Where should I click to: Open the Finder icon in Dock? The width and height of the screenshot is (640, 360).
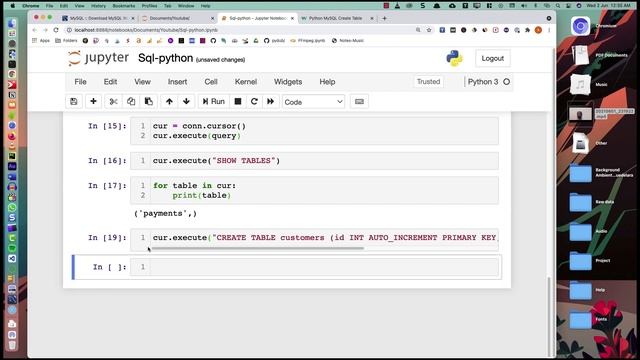click(x=12, y=23)
